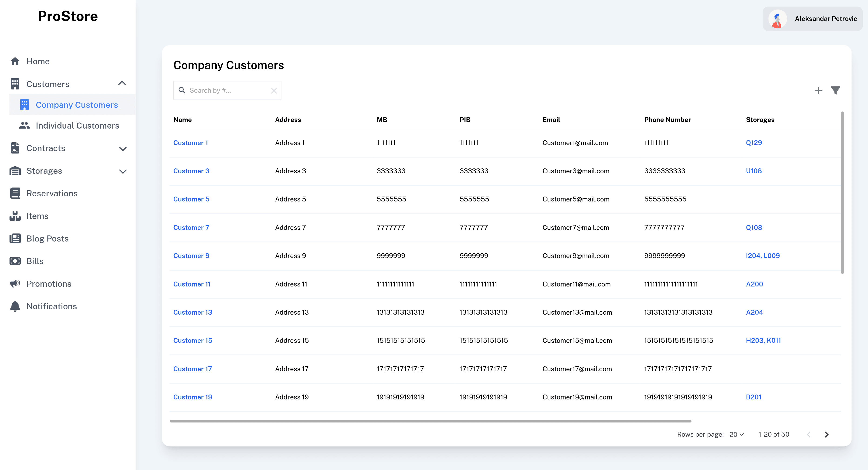868x470 pixels.
Task: Click the search magnifier icon
Action: click(x=182, y=90)
